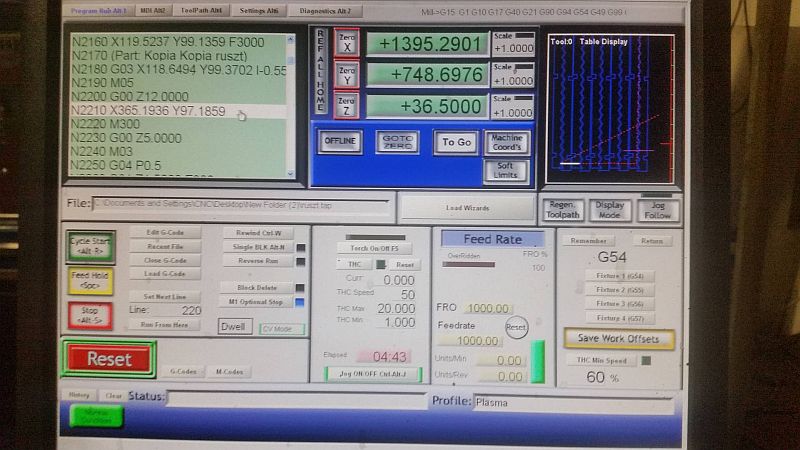This screenshot has height=450, width=800.
Task: Click Reset next to THC
Action: tap(405, 265)
